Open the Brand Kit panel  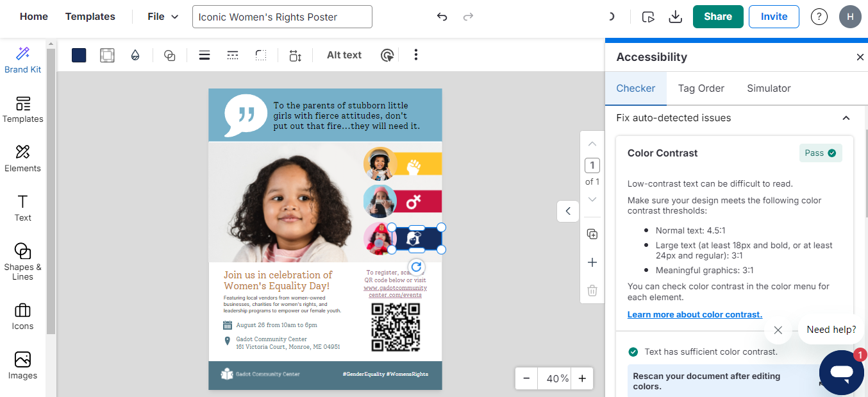click(22, 60)
